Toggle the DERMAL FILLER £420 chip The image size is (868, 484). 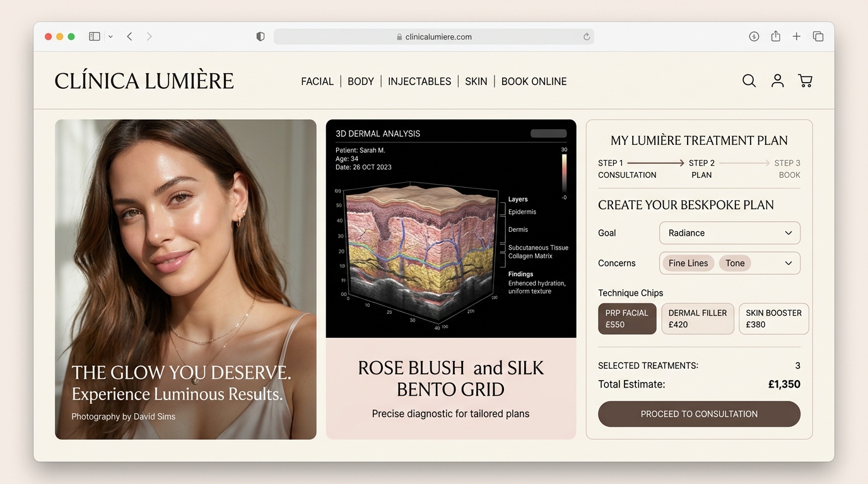click(698, 319)
